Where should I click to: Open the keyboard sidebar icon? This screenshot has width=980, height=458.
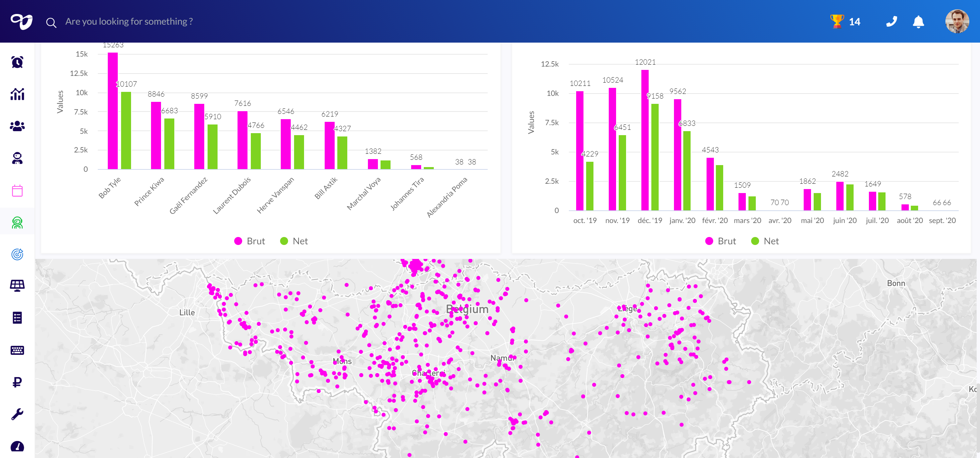(x=17, y=350)
